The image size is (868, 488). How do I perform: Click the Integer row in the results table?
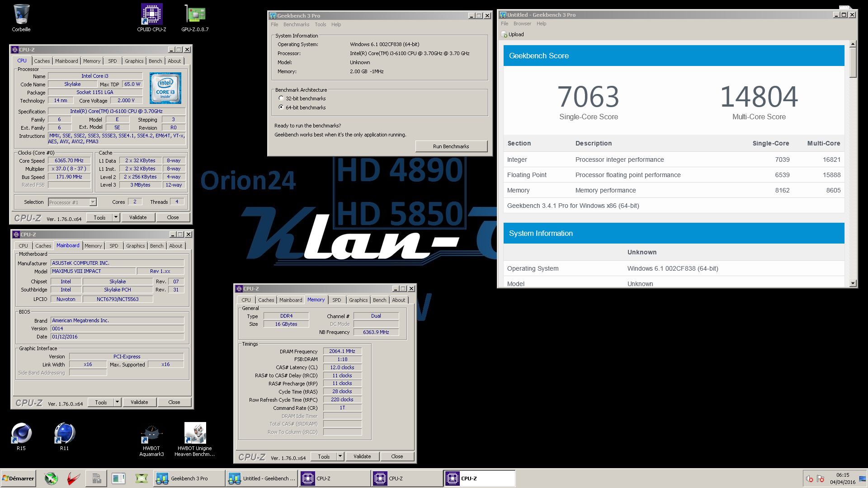[674, 160]
